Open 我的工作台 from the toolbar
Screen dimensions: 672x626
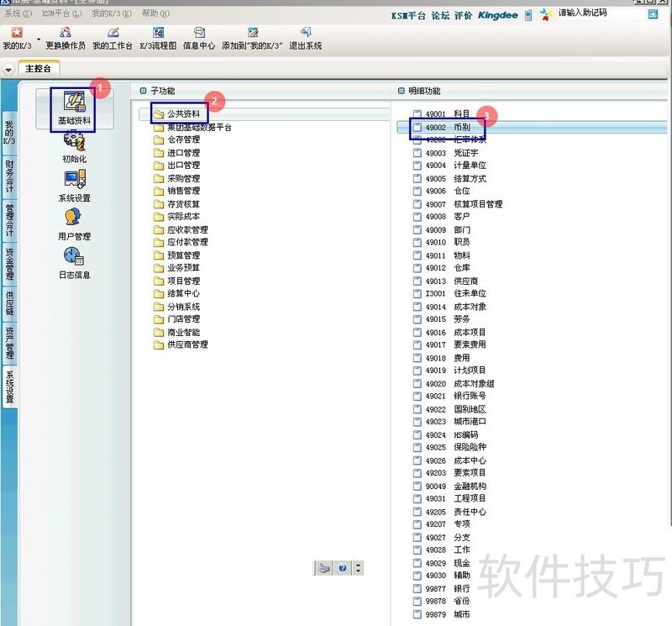113,33
